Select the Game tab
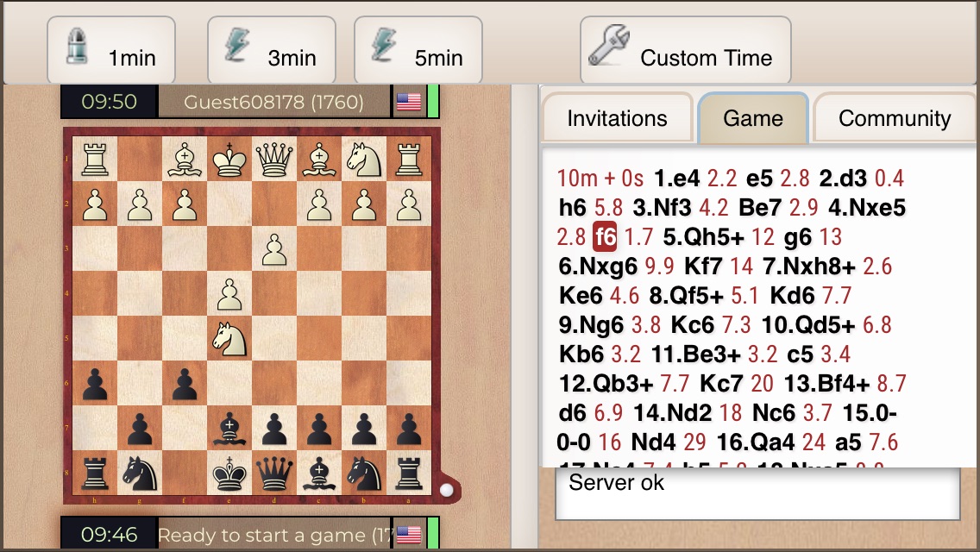The width and height of the screenshot is (980, 552). (753, 118)
